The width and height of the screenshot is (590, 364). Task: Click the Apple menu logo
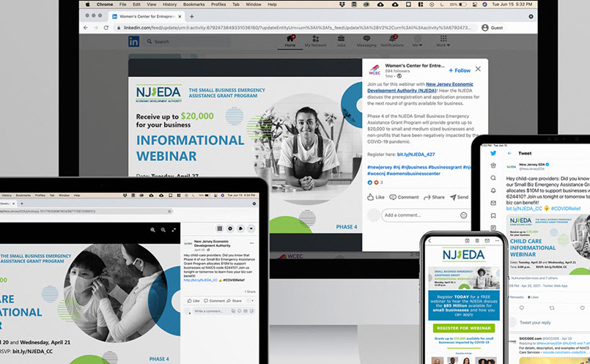coord(88,4)
